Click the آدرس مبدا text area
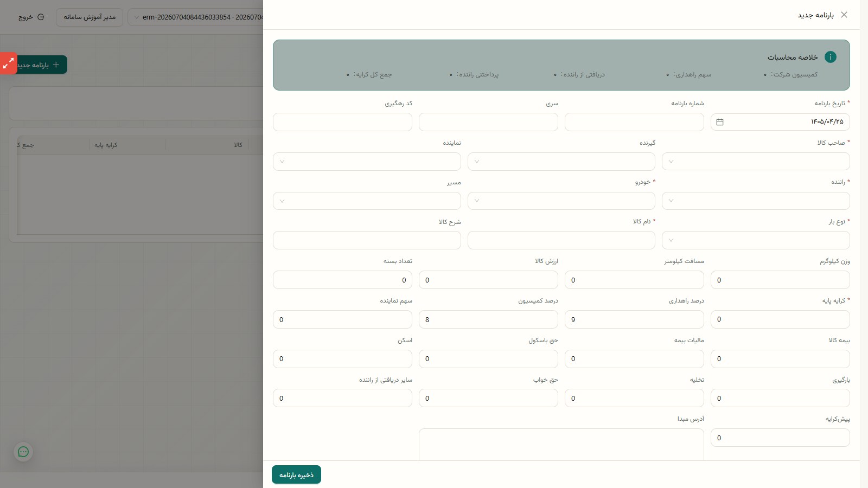The width and height of the screenshot is (868, 488). coord(561,445)
